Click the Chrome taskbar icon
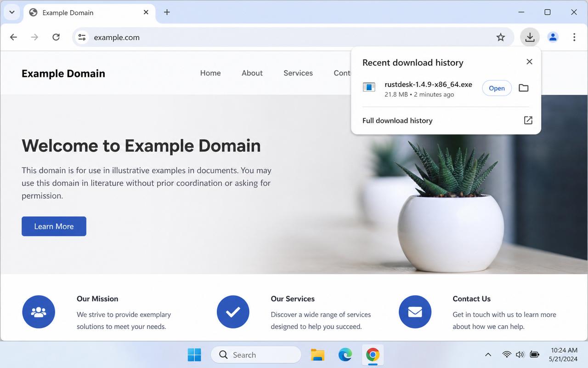 coord(373,355)
